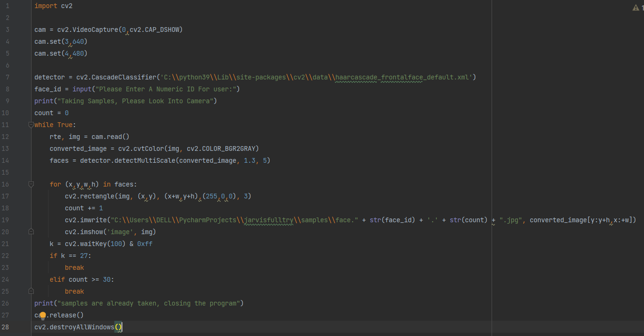Click the 'elif count >= 30:' condition

82,279
